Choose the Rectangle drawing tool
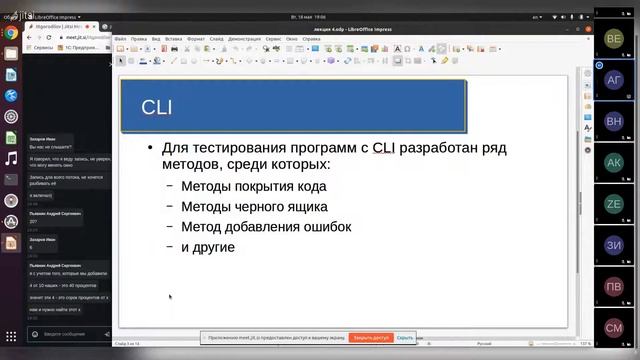This screenshot has width=640, height=360. pyautogui.click(x=184, y=61)
